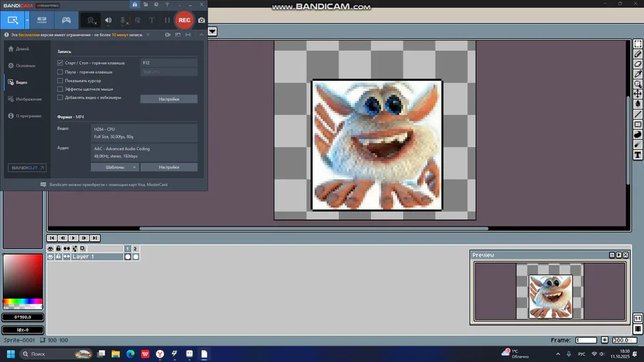Viewport: 644px width, 362px height.
Task: Choose Bandicam game recording mode gamepad icon
Action: point(66,20)
